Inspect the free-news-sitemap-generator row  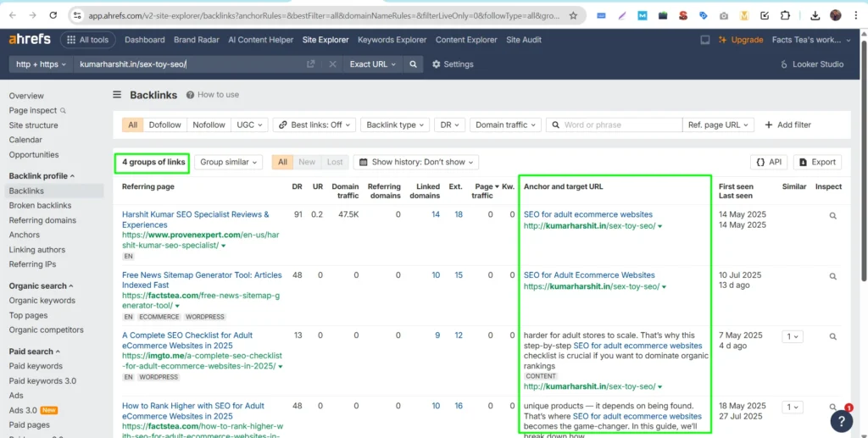coord(832,276)
